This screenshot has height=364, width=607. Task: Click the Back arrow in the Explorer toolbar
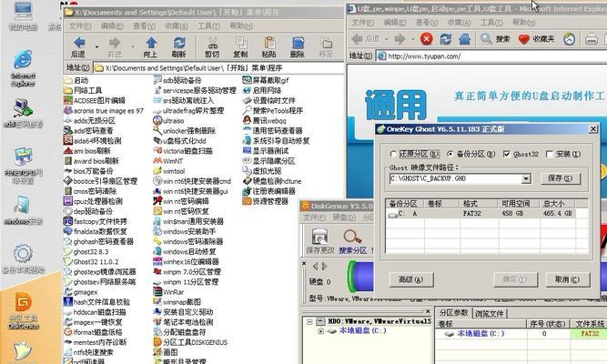[79, 43]
